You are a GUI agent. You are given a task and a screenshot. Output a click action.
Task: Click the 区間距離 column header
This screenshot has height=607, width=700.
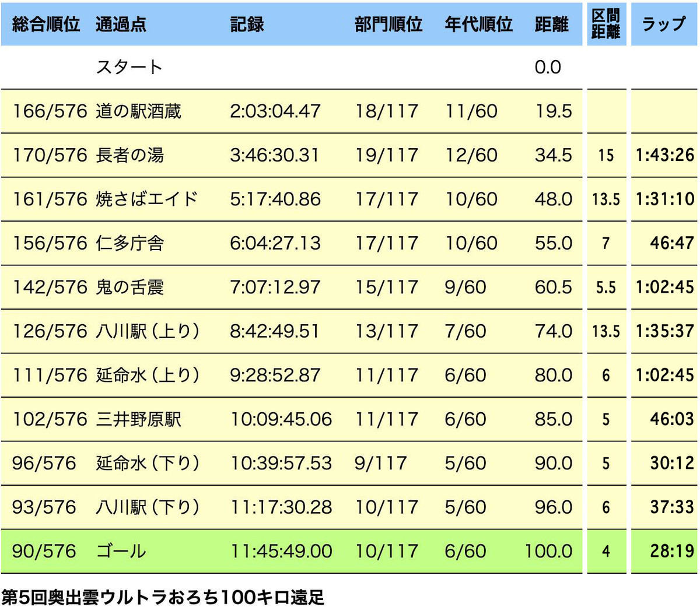[605, 24]
